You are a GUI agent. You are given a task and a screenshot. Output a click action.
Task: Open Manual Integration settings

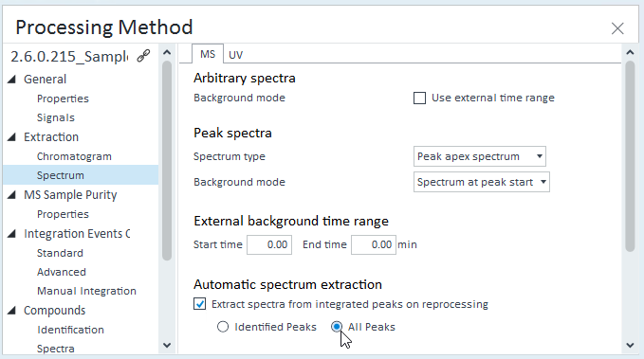(86, 291)
